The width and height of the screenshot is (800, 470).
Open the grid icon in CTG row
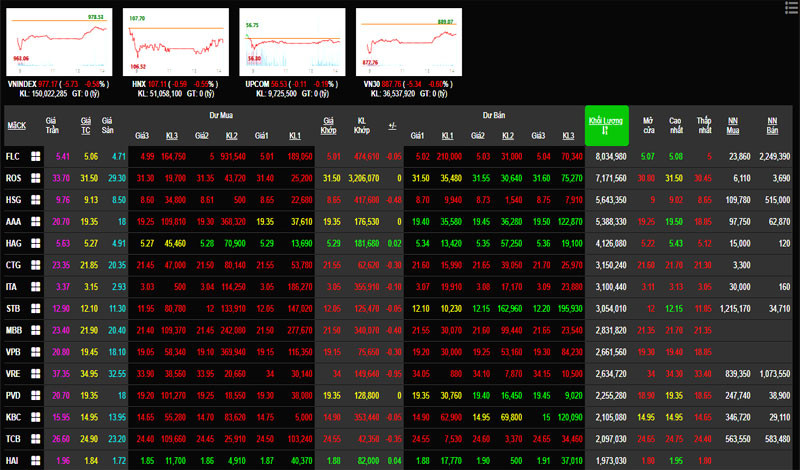(x=36, y=264)
